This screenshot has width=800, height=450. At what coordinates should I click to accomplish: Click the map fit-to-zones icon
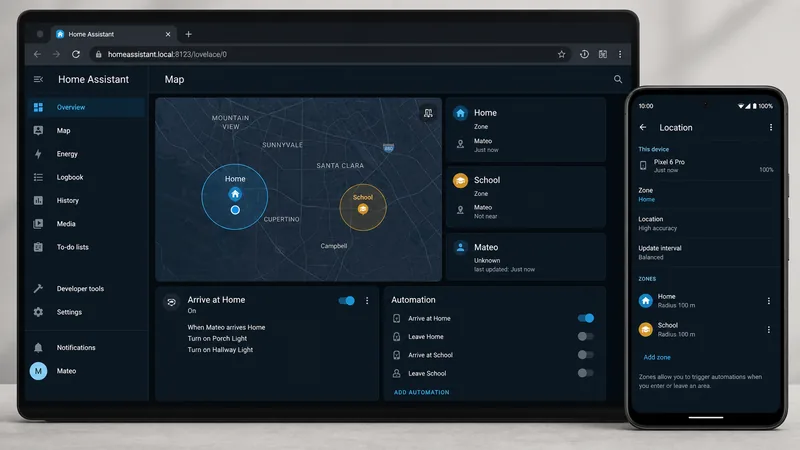428,113
